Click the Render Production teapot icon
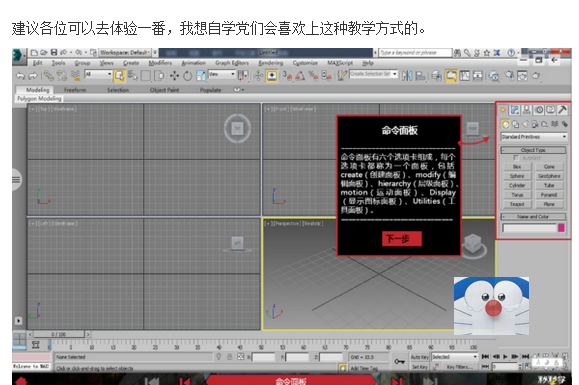 536,76
